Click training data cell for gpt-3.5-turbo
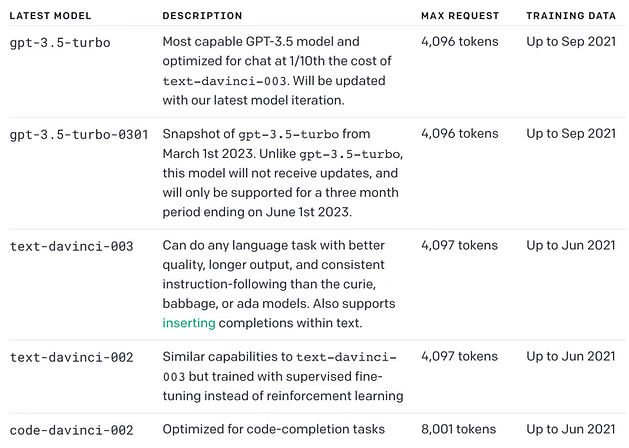Image resolution: width=629 pixels, height=448 pixels. [571, 43]
